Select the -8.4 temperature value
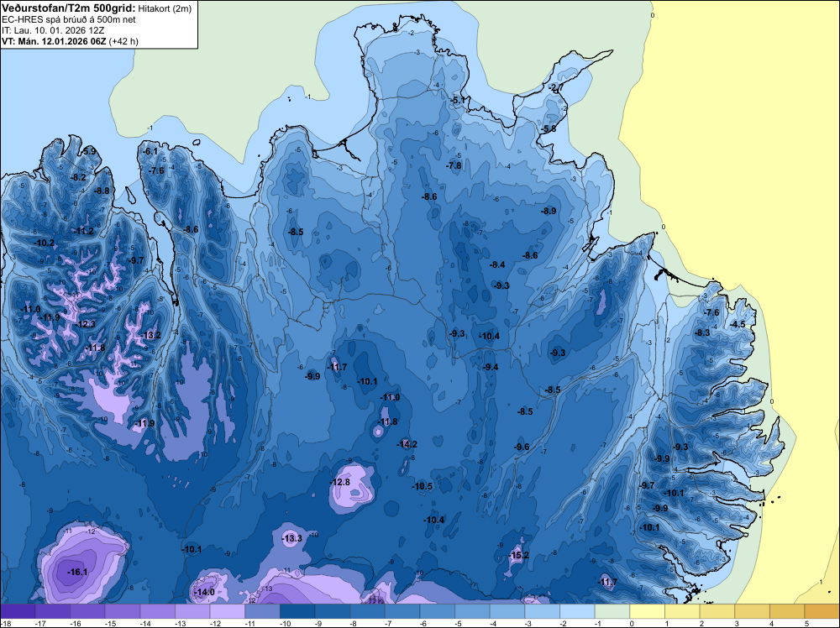This screenshot has width=840, height=628. tap(497, 264)
